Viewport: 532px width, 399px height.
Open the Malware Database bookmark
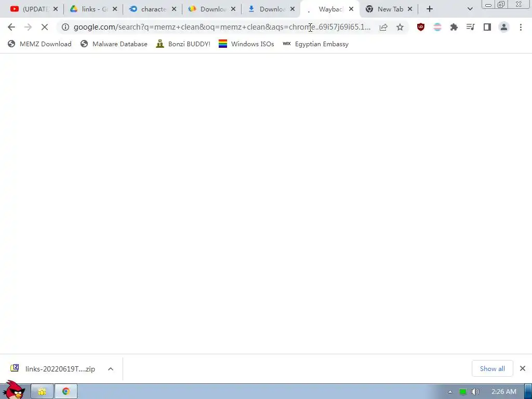click(x=114, y=44)
